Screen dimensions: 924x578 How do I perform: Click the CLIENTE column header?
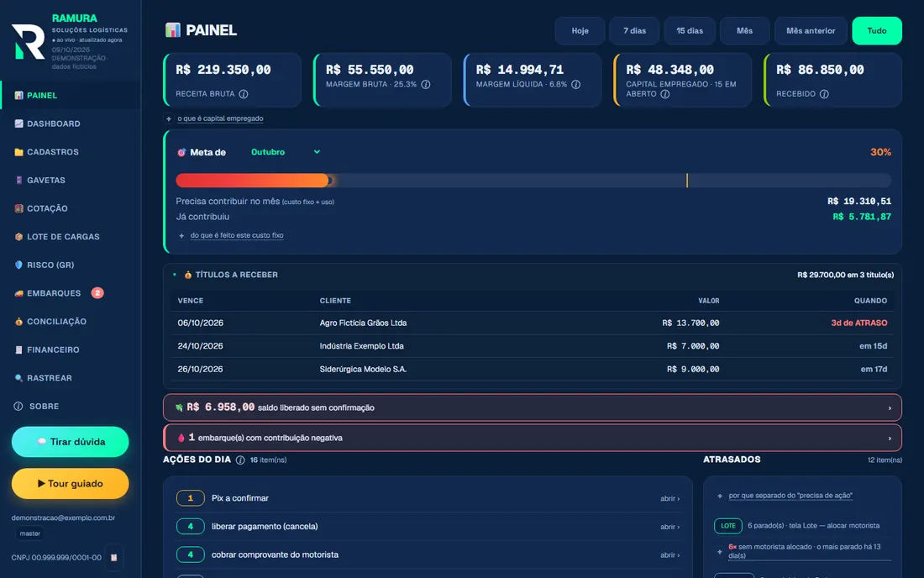click(335, 301)
